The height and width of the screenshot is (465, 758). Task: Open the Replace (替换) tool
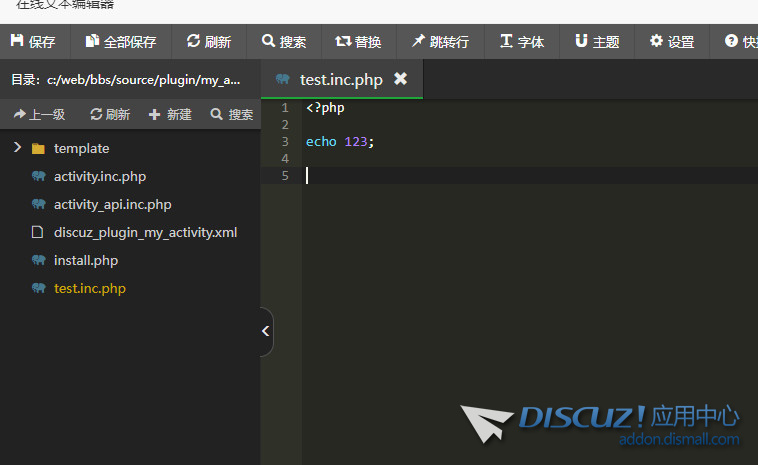(358, 42)
